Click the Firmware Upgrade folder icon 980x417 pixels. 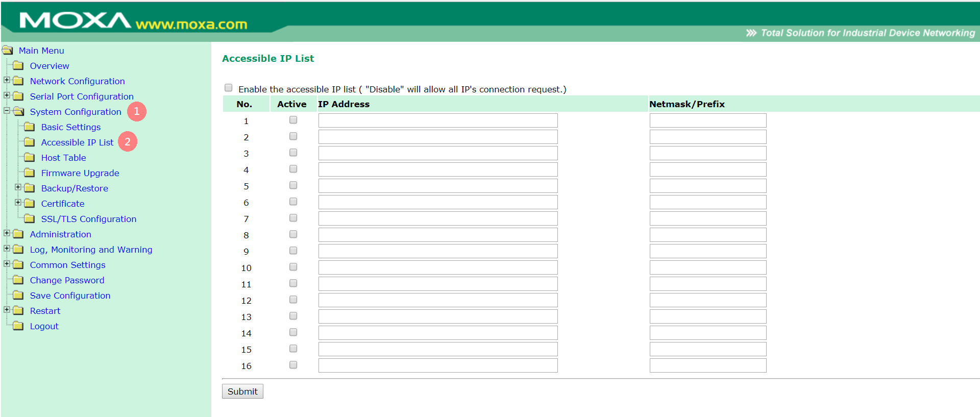[30, 173]
